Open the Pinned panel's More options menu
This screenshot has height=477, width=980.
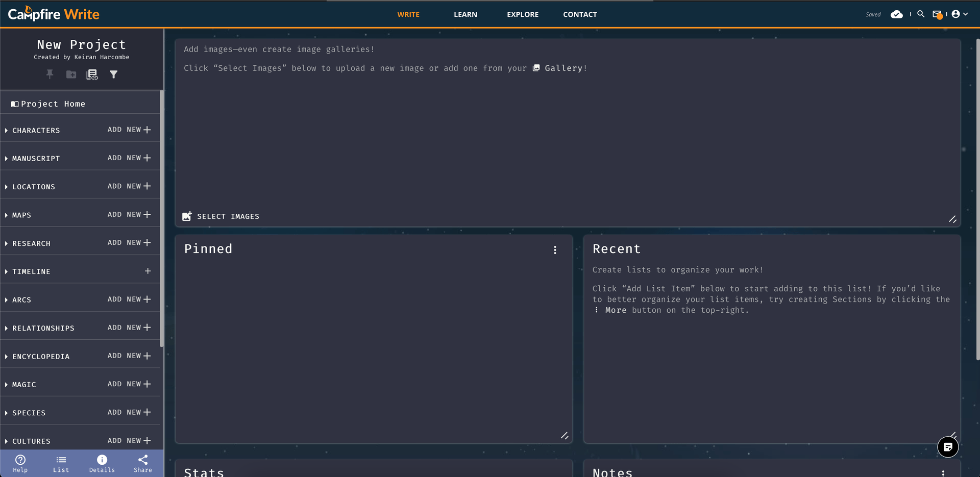[x=555, y=250]
